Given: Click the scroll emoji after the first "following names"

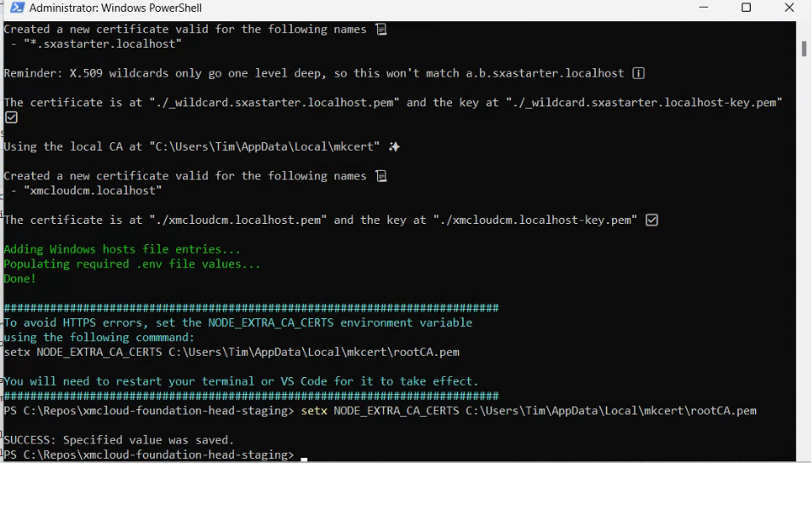Looking at the screenshot, I should point(381,29).
